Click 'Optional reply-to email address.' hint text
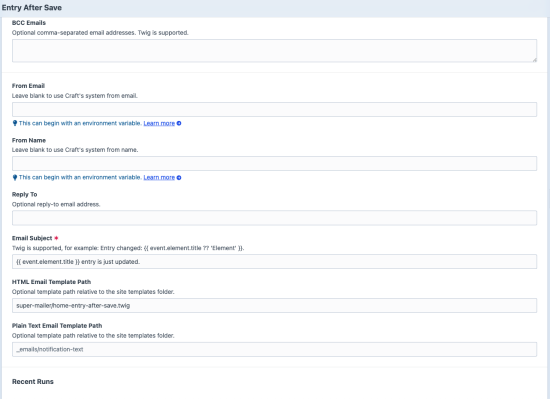 [56, 204]
